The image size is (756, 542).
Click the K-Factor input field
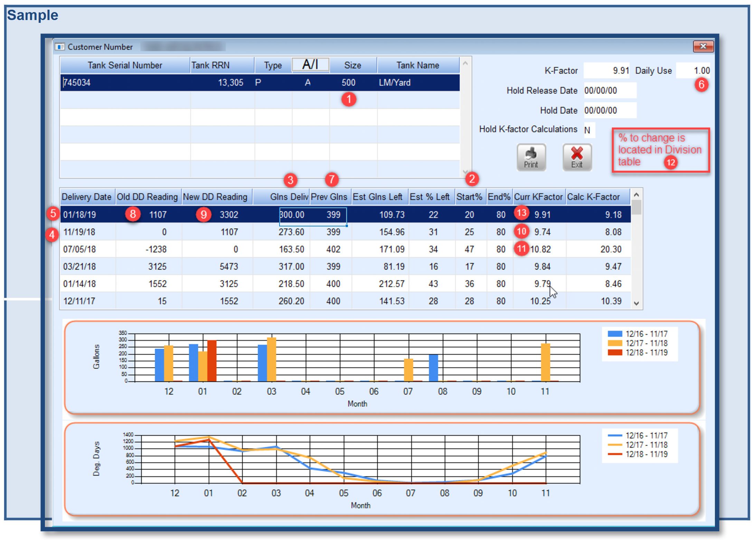point(606,71)
